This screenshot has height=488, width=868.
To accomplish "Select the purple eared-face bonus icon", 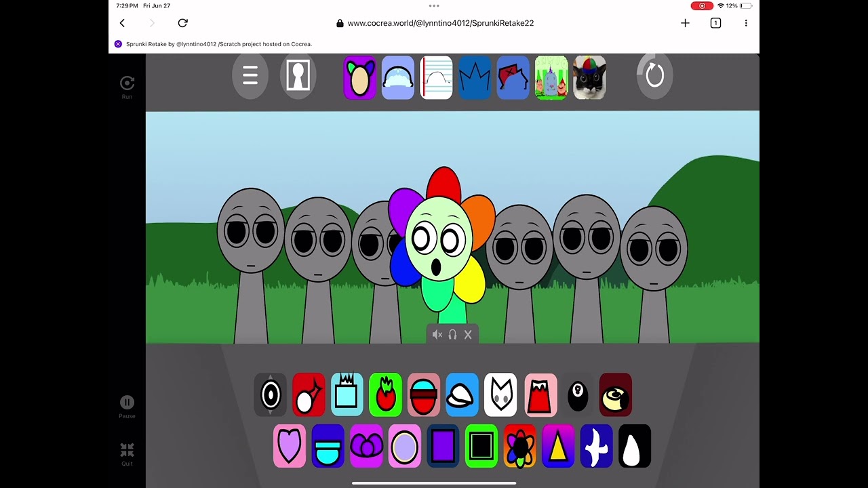I will pyautogui.click(x=360, y=78).
